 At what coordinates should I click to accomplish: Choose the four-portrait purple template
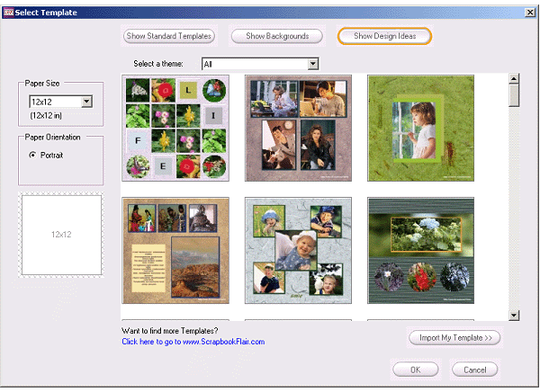click(298, 128)
